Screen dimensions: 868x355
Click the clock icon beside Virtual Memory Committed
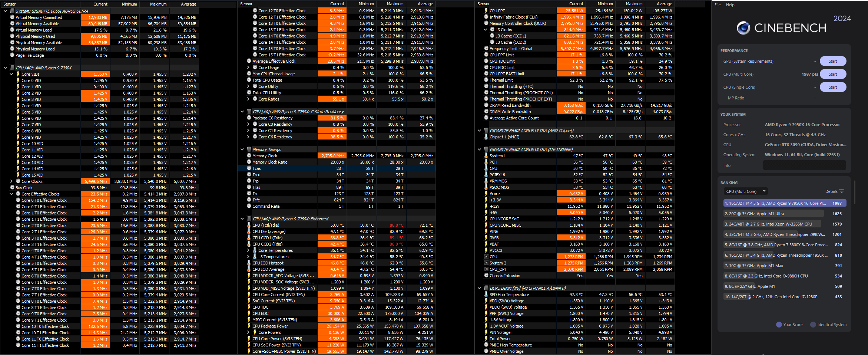pos(12,17)
